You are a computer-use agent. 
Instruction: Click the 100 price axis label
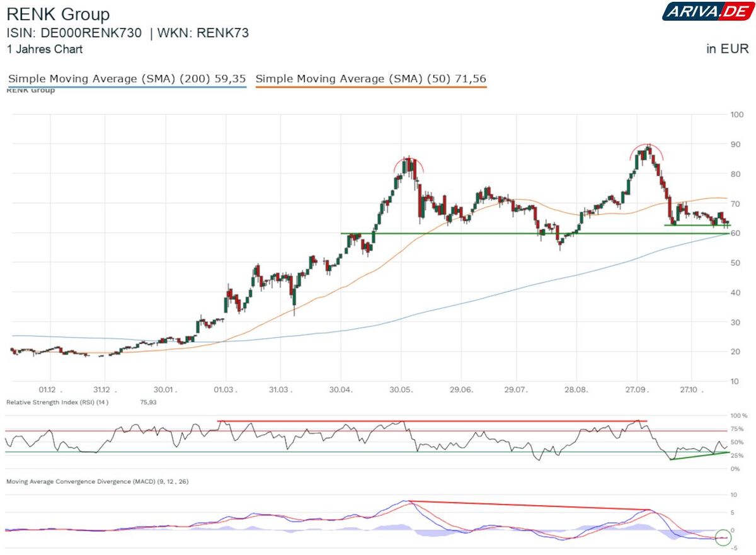click(x=737, y=115)
